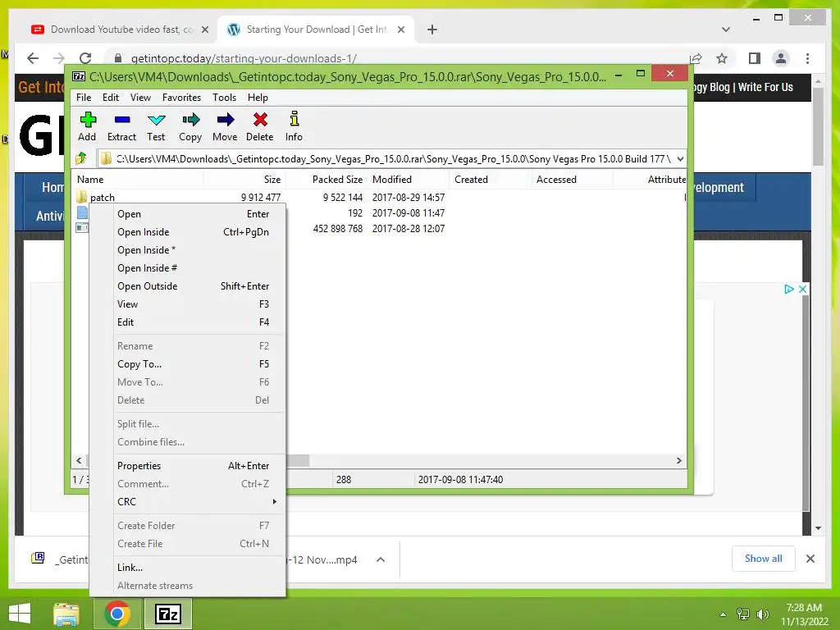Image resolution: width=840 pixels, height=630 pixels.
Task: Sort by Packed Size column header
Action: pos(326,180)
